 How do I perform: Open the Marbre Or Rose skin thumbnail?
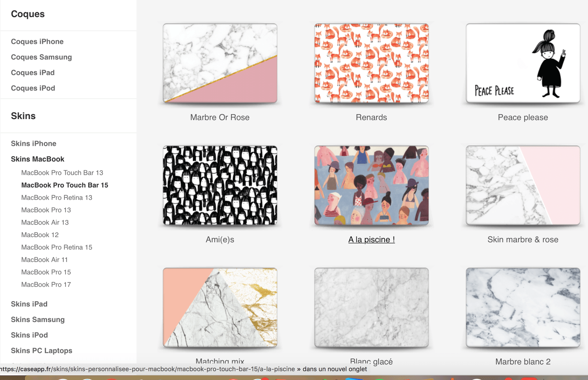[220, 63]
